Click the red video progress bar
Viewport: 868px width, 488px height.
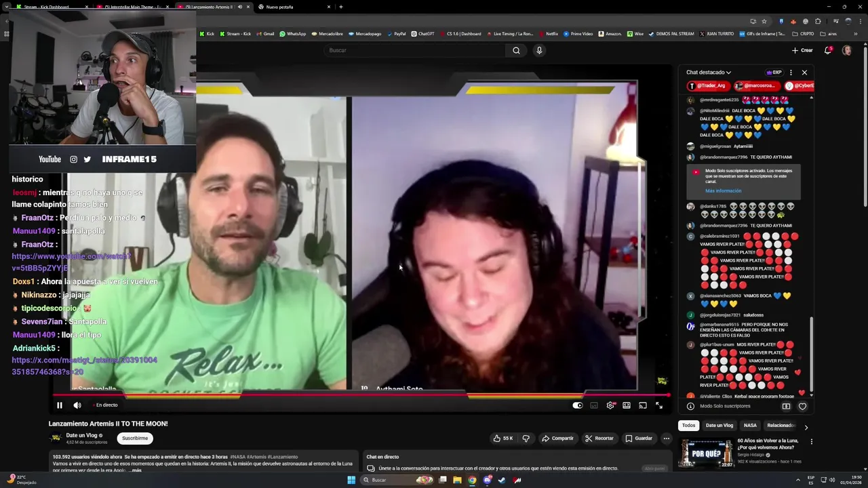(x=361, y=394)
